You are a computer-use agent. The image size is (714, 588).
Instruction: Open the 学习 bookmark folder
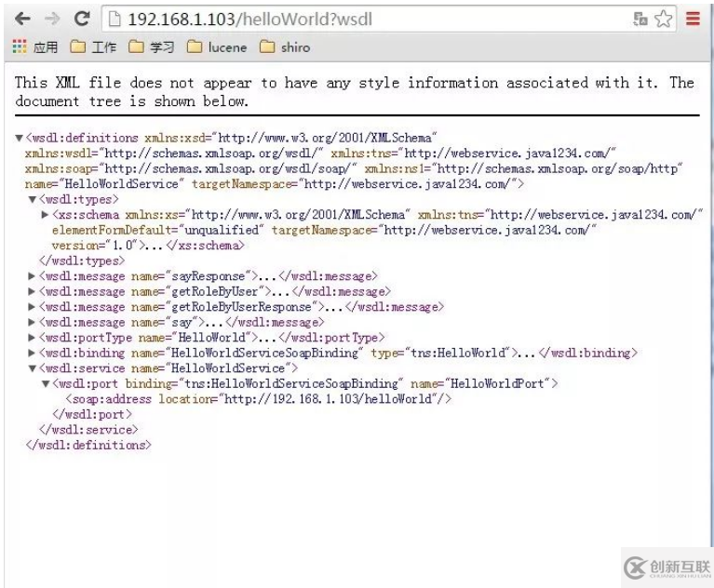(x=151, y=47)
